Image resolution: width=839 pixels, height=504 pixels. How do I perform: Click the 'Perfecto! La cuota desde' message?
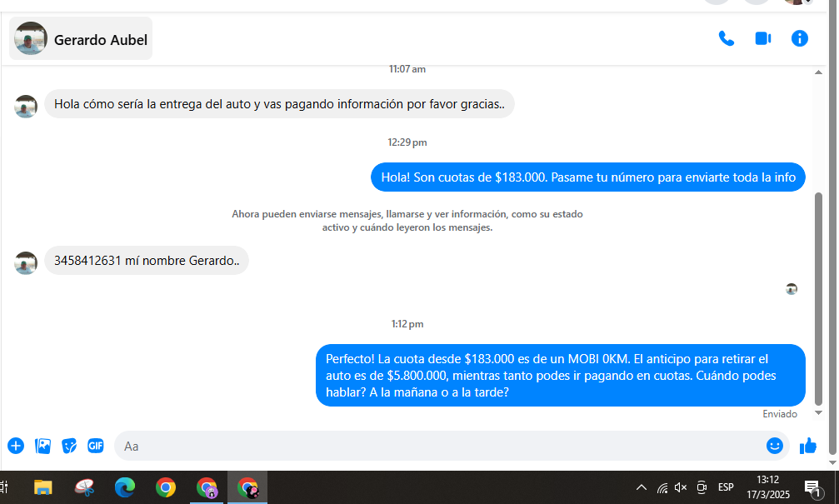(x=561, y=376)
